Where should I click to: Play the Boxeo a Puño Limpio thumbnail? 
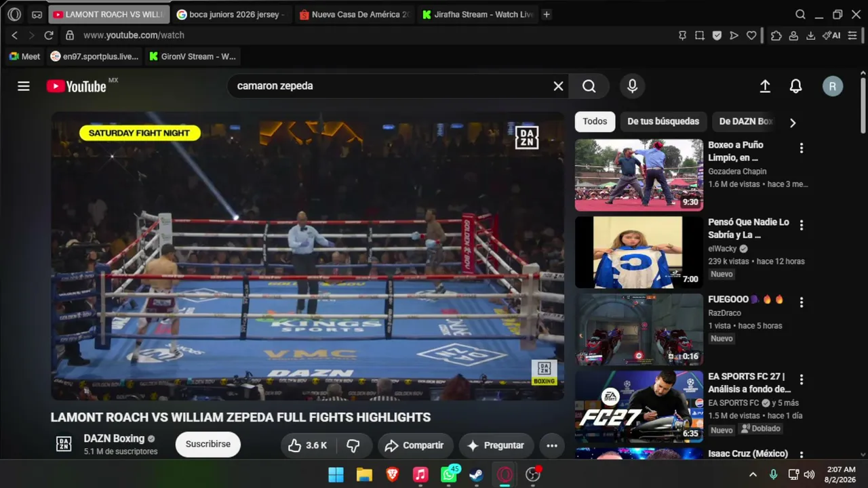[639, 175]
